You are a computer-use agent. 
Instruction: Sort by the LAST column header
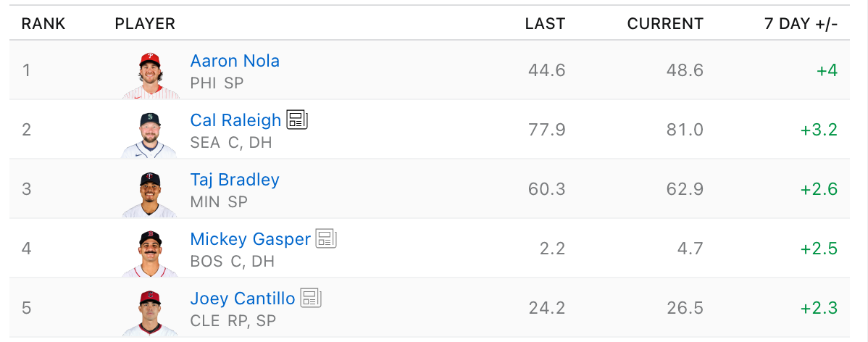click(x=546, y=24)
